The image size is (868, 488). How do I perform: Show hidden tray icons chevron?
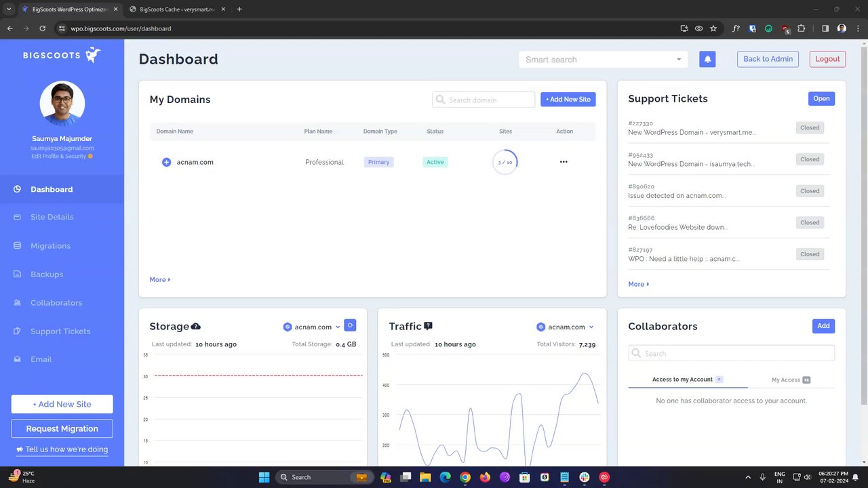pos(748,477)
